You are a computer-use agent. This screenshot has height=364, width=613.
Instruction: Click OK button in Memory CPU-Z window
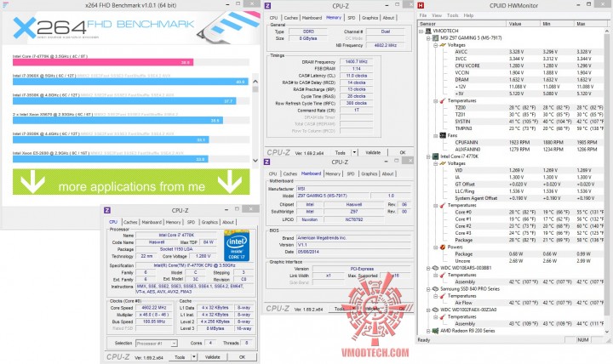402,152
